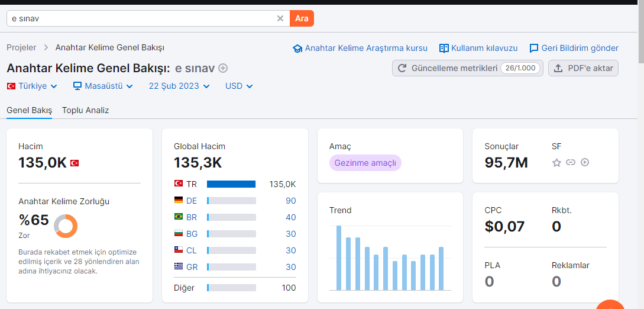Click the 26/1.000 quota badge

click(520, 68)
